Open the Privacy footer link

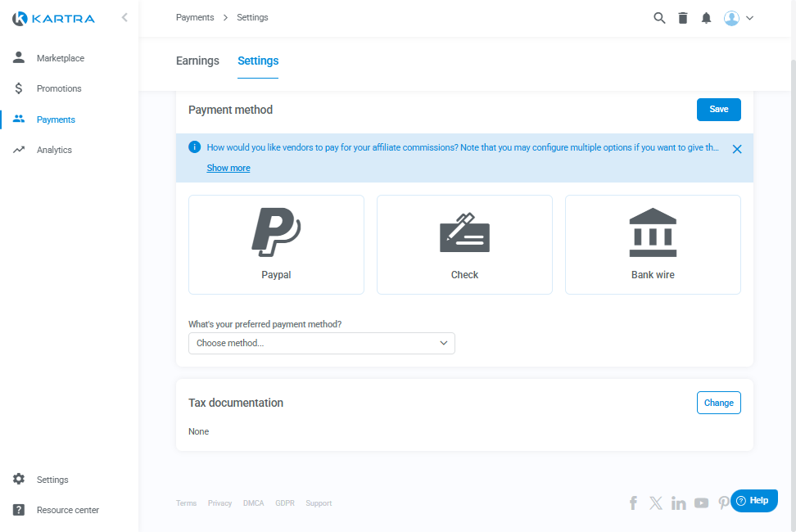219,503
